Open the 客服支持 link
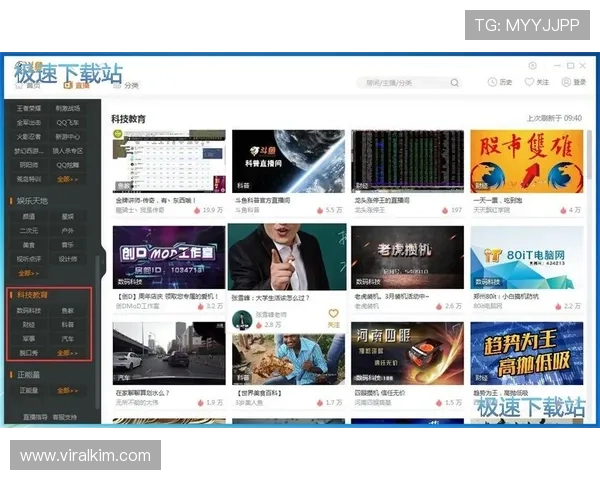 pos(64,417)
